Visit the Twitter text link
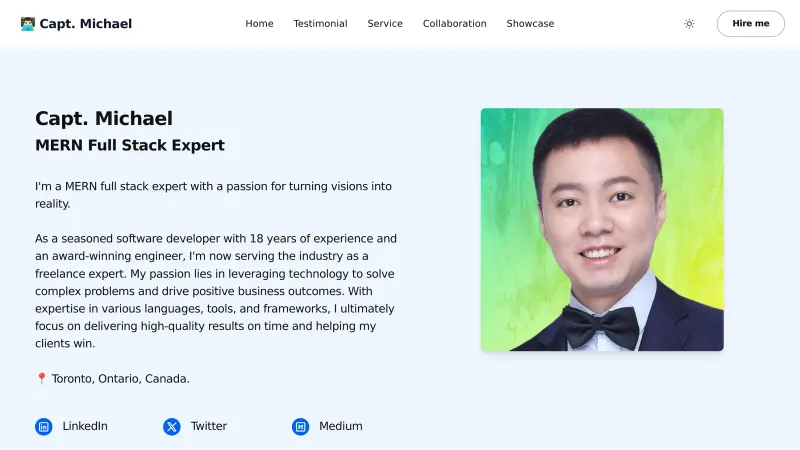This screenshot has width=800, height=450. click(x=209, y=426)
